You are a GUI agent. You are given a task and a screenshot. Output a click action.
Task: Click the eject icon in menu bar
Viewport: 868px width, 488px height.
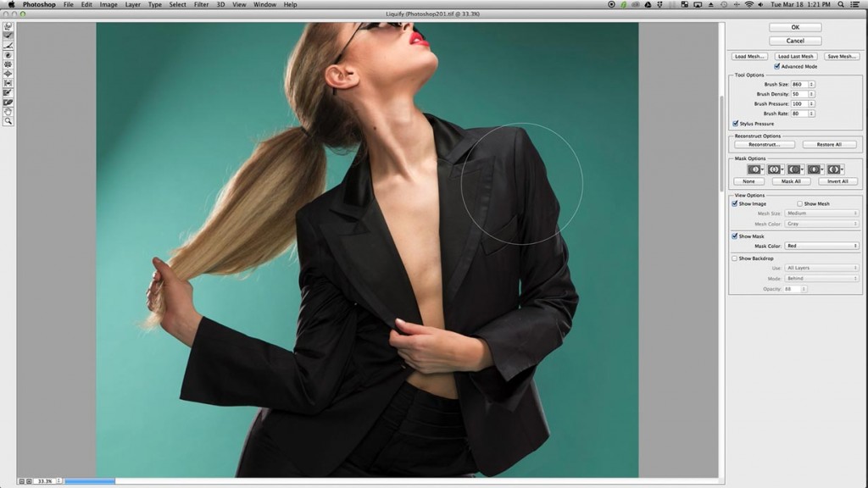[x=711, y=4]
